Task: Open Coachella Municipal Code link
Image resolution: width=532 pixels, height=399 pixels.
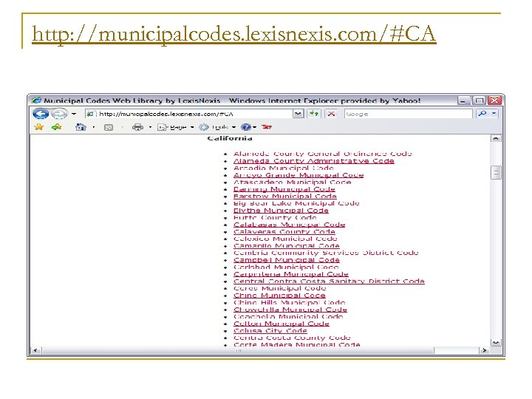Action: [x=288, y=316]
